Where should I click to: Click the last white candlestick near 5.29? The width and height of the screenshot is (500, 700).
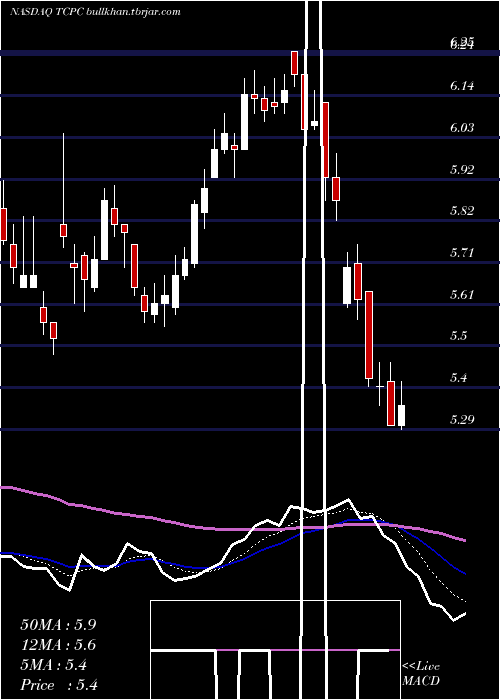pyautogui.click(x=402, y=415)
